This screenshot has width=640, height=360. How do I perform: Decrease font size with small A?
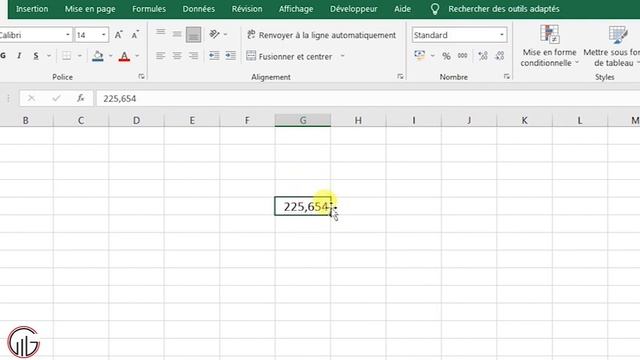[x=135, y=35]
